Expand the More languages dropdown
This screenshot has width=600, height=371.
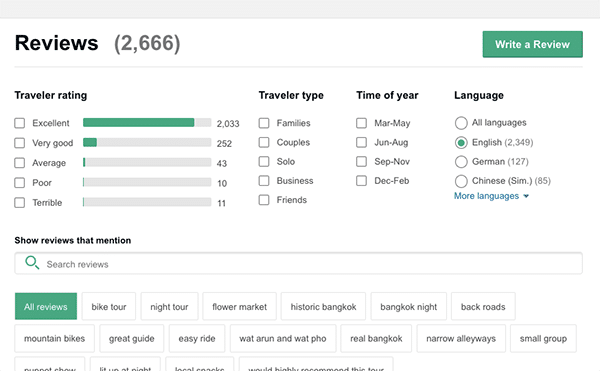(491, 196)
